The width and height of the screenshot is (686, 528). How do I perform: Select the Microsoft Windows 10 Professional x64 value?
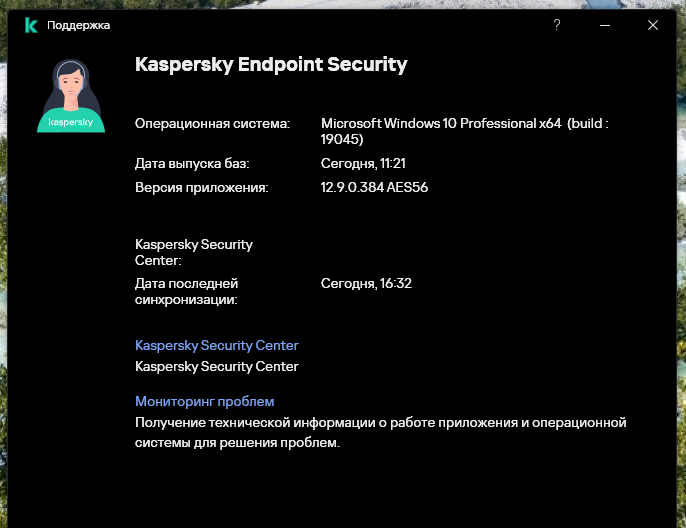[464, 131]
